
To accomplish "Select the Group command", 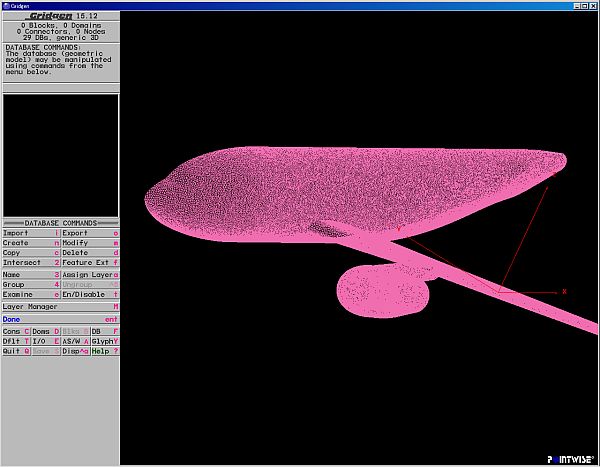I will pos(30,284).
